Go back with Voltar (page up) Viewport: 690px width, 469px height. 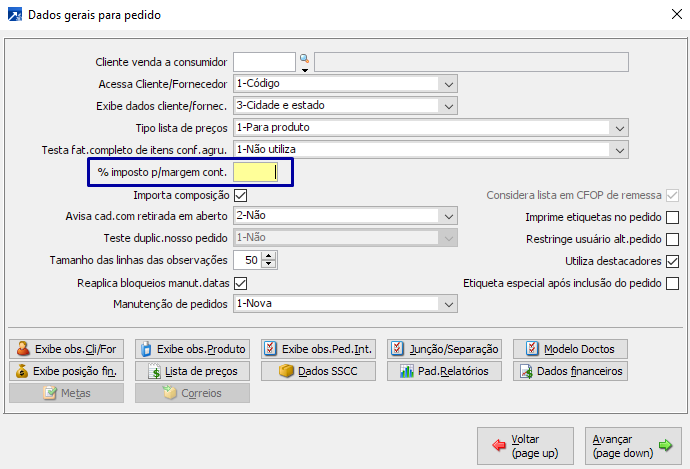point(525,446)
